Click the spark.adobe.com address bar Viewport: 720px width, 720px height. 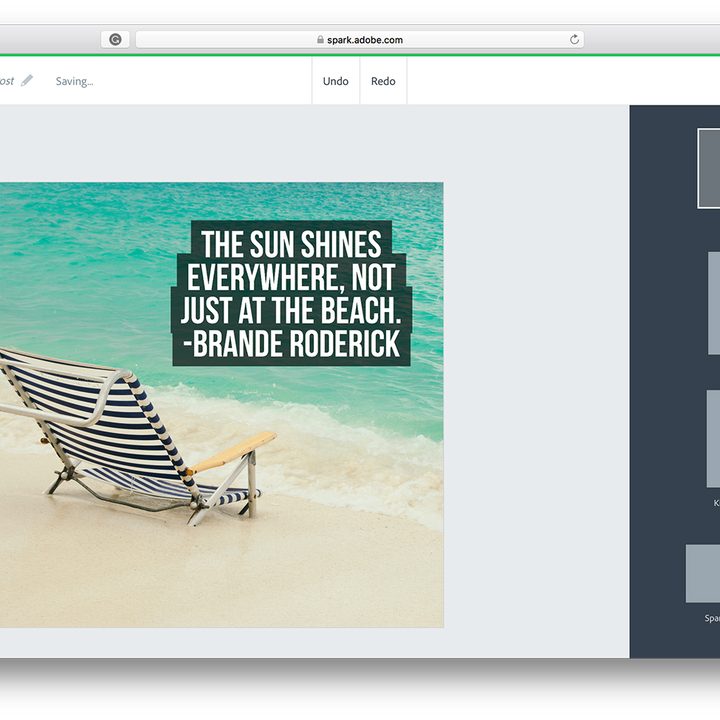[360, 40]
